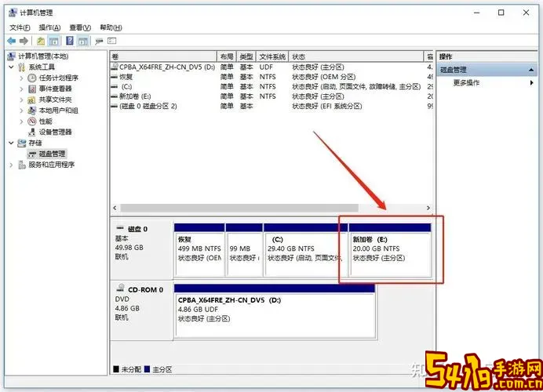Click the horizontal scrollbar left arrow
Screen dimensions: 543x392
[115, 208]
